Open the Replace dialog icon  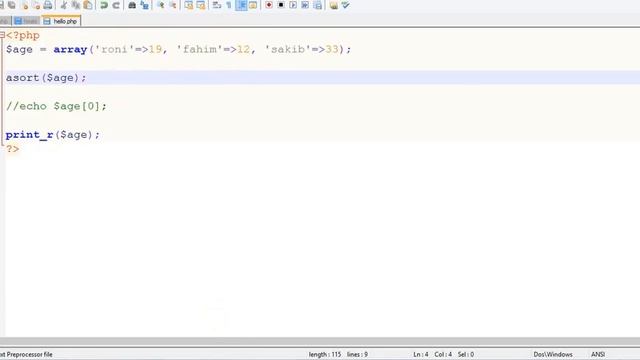(144, 5)
